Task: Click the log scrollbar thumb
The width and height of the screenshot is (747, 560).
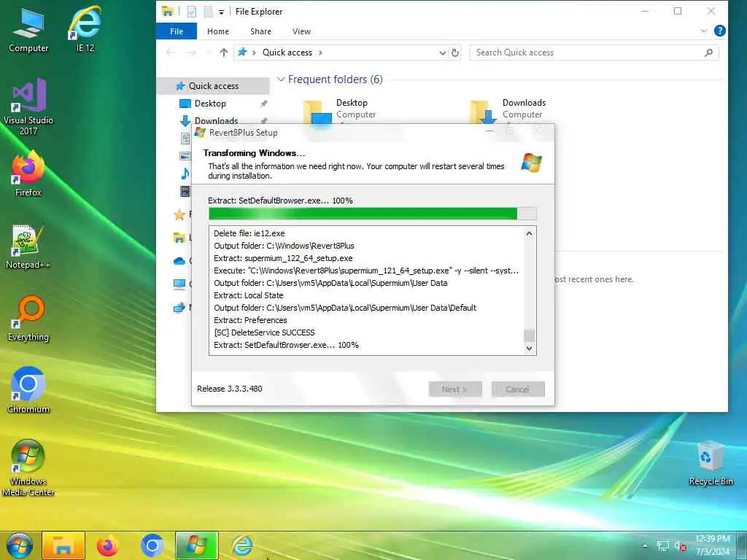Action: pos(529,335)
